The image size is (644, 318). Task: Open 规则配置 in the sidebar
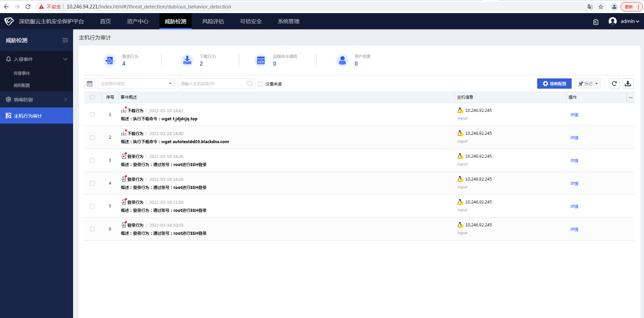22,85
